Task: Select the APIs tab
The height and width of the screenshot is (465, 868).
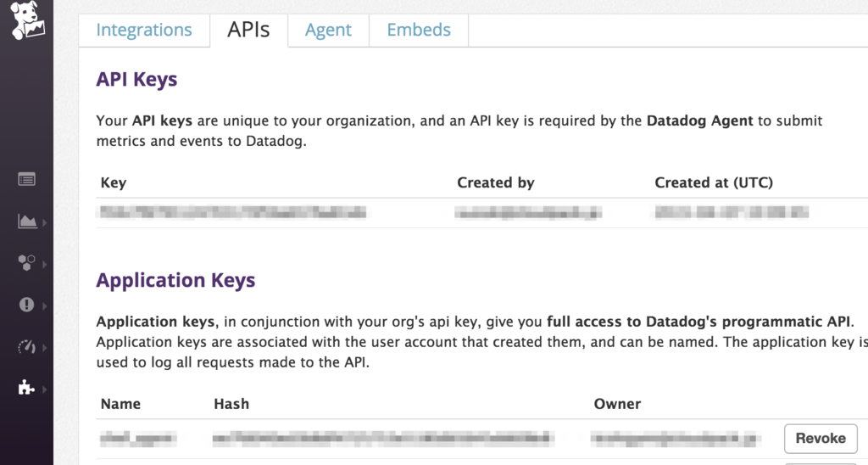Action: 248,30
